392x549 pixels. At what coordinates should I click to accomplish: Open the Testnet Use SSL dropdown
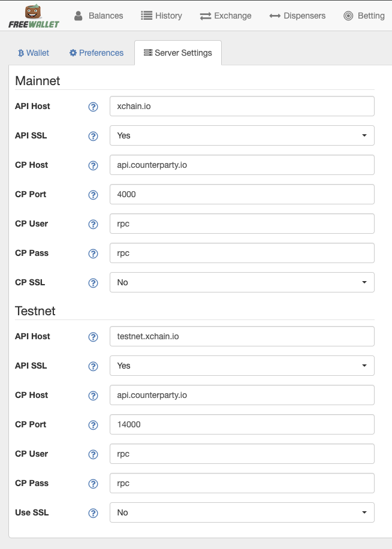[242, 512]
